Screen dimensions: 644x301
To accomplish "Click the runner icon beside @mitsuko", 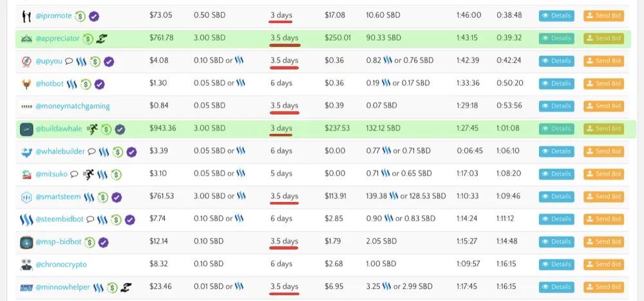I will (88, 174).
